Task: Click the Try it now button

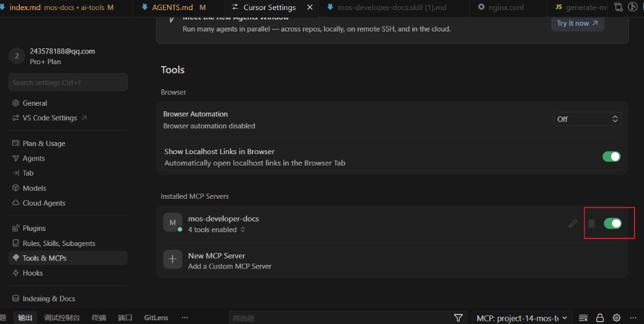Action: 577,23
